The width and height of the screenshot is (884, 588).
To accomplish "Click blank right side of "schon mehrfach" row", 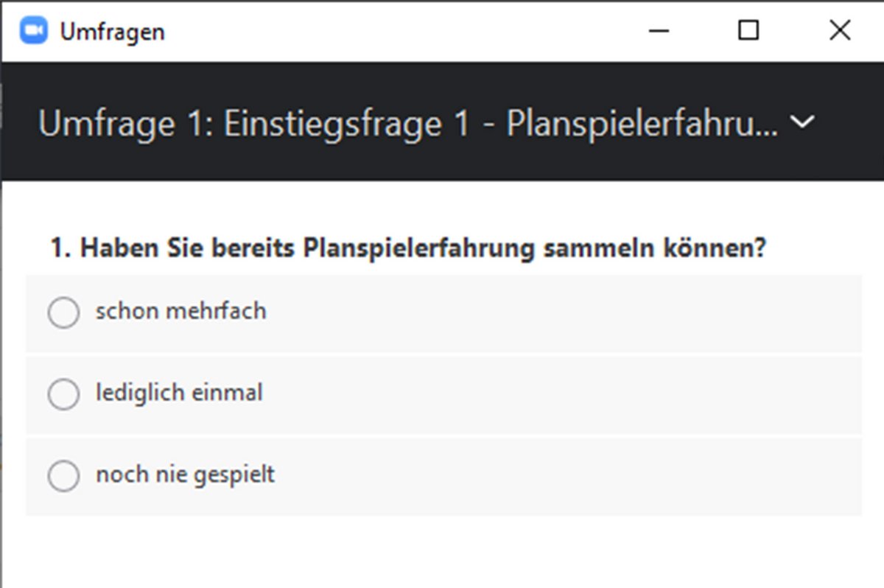I will [589, 313].
